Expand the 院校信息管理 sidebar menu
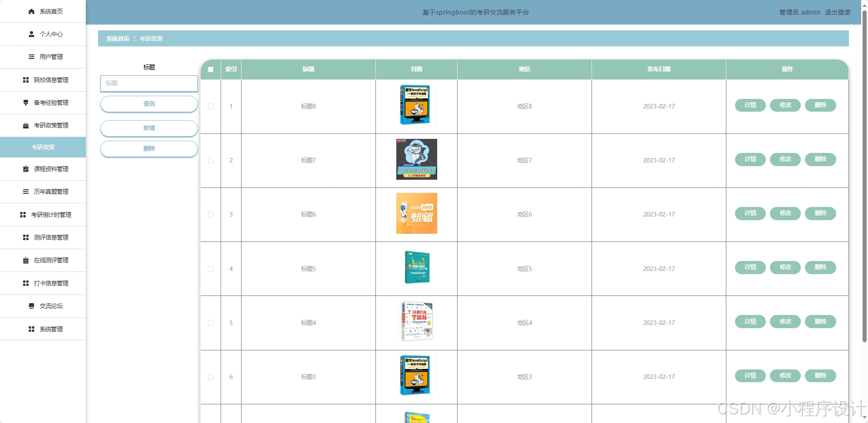The image size is (868, 423). coord(43,80)
